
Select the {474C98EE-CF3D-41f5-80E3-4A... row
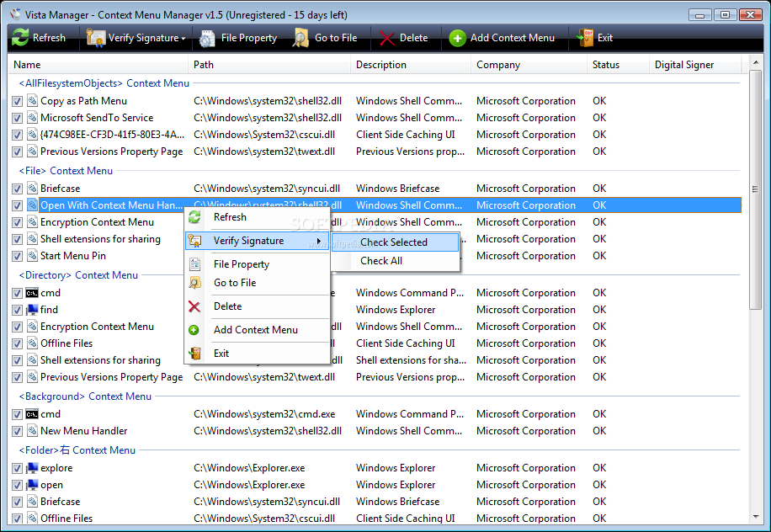pyautogui.click(x=375, y=135)
